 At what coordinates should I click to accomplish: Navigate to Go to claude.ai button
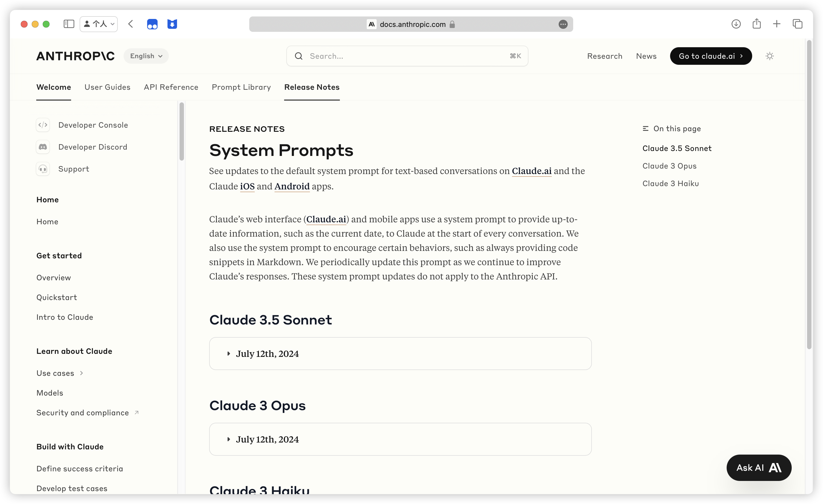coord(711,56)
